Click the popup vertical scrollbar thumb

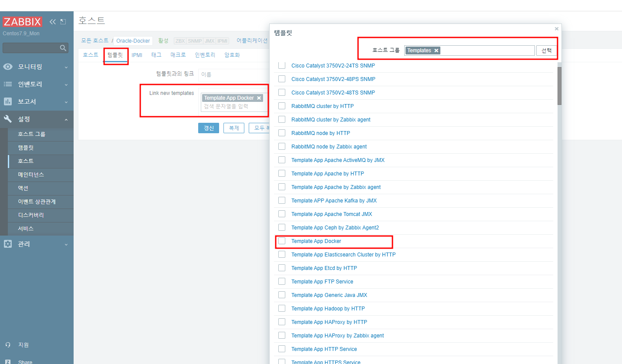click(559, 86)
